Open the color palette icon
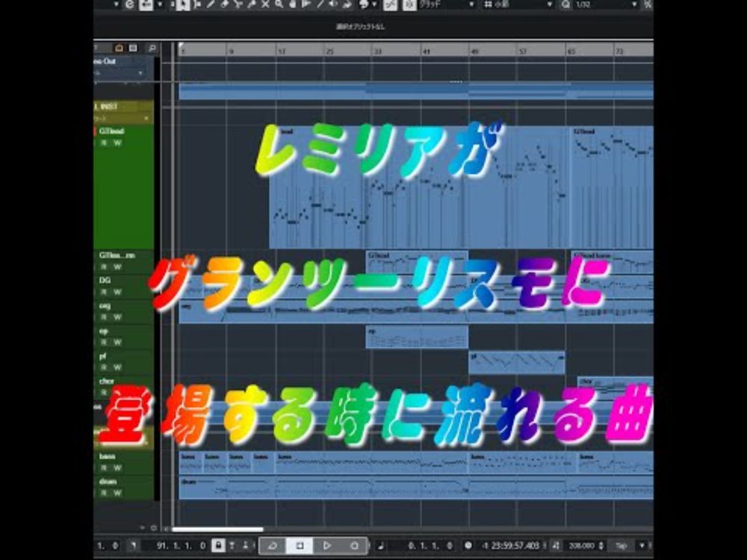Image resolution: width=747 pixels, height=560 pixels. [x=364, y=4]
